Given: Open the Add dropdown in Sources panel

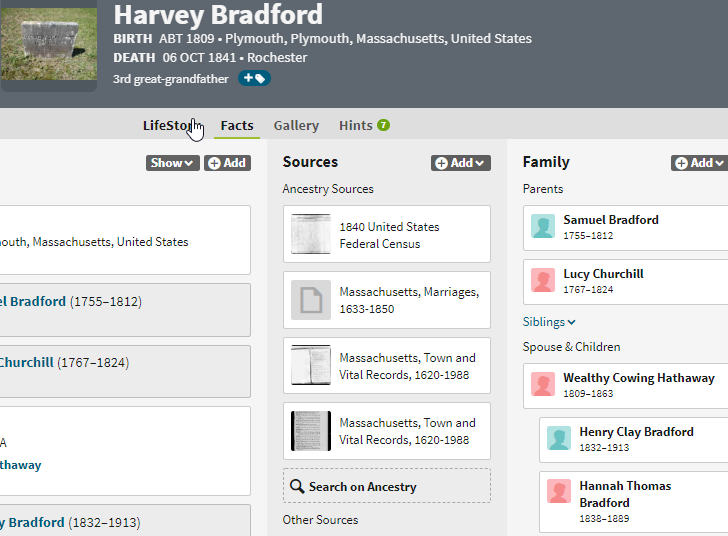Looking at the screenshot, I should 460,163.
